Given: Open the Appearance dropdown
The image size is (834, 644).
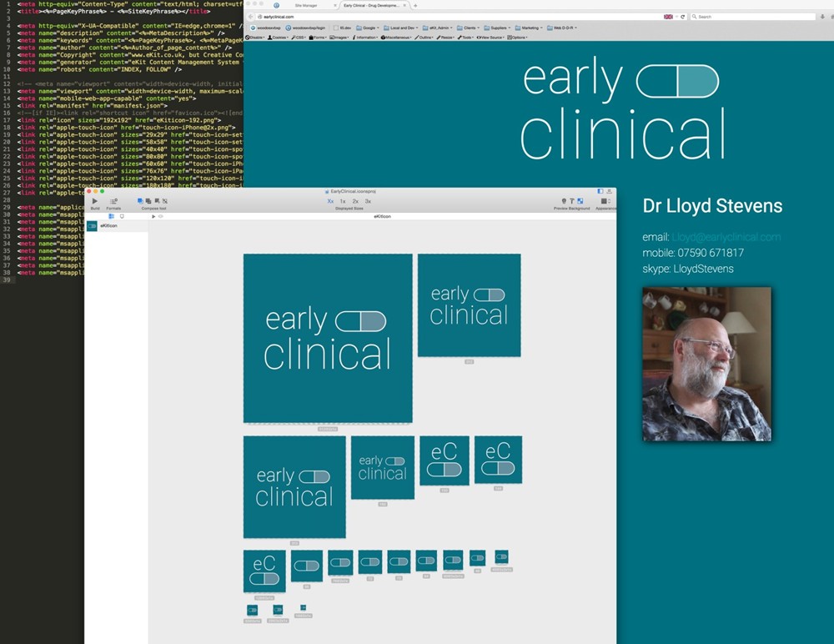Looking at the screenshot, I should pyautogui.click(x=605, y=201).
